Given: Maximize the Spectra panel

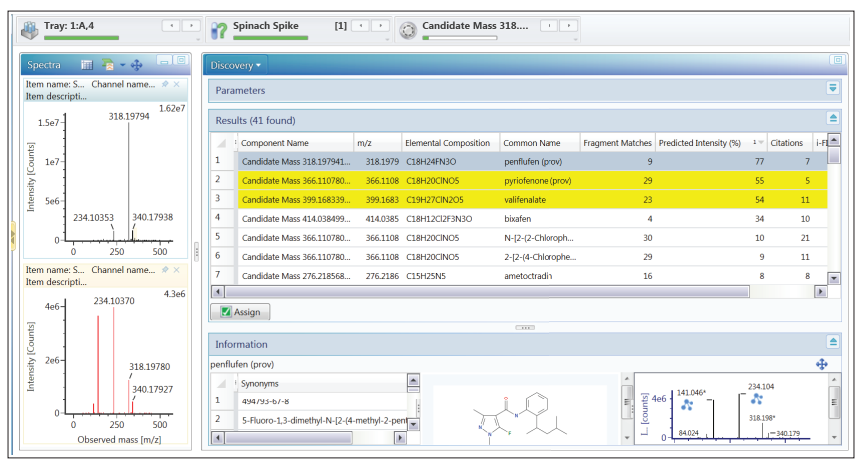Looking at the screenshot, I should pos(181,60).
